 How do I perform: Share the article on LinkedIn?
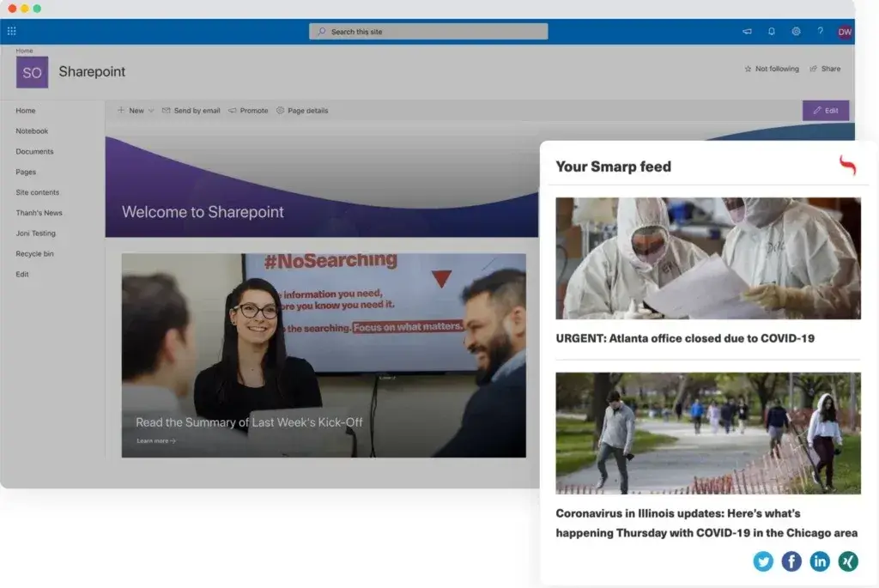[820, 561]
